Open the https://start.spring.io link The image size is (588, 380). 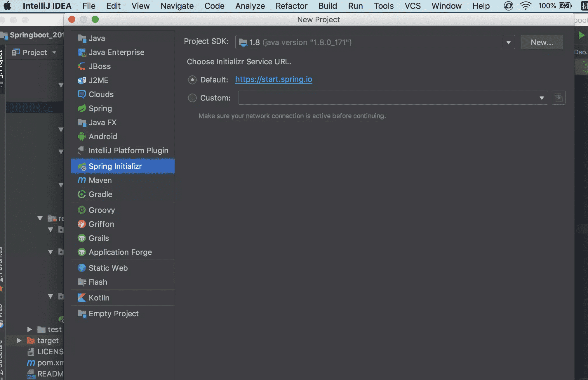click(x=274, y=79)
